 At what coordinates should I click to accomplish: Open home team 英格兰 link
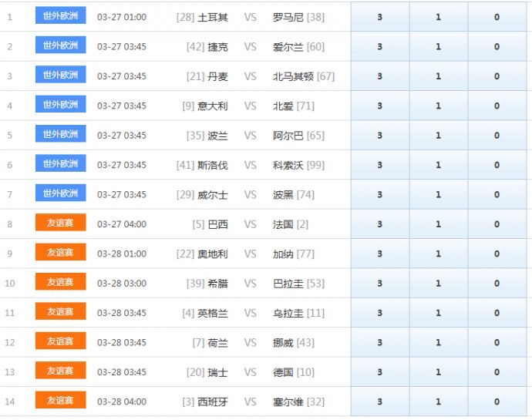[213, 313]
